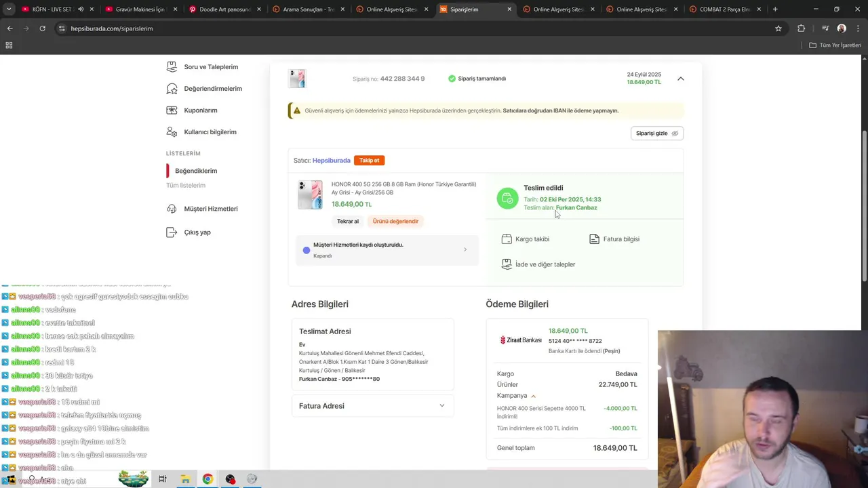This screenshot has width=868, height=488.
Task: Click the green delivered status icon
Action: [507, 198]
